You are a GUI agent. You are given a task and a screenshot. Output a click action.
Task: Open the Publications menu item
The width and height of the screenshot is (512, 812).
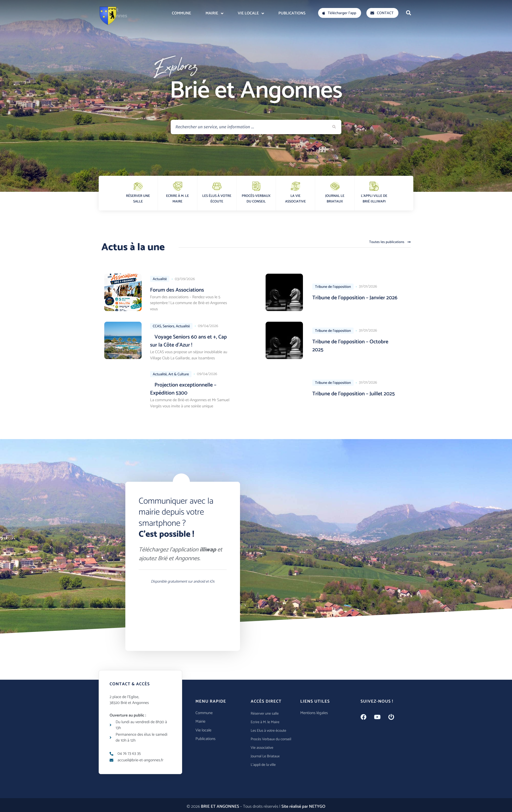(x=292, y=13)
